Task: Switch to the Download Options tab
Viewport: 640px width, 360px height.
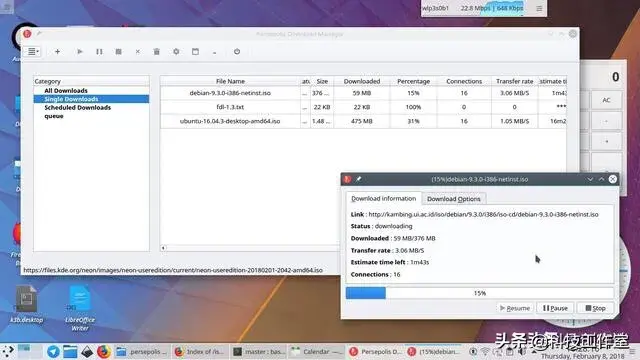Action: [453, 199]
